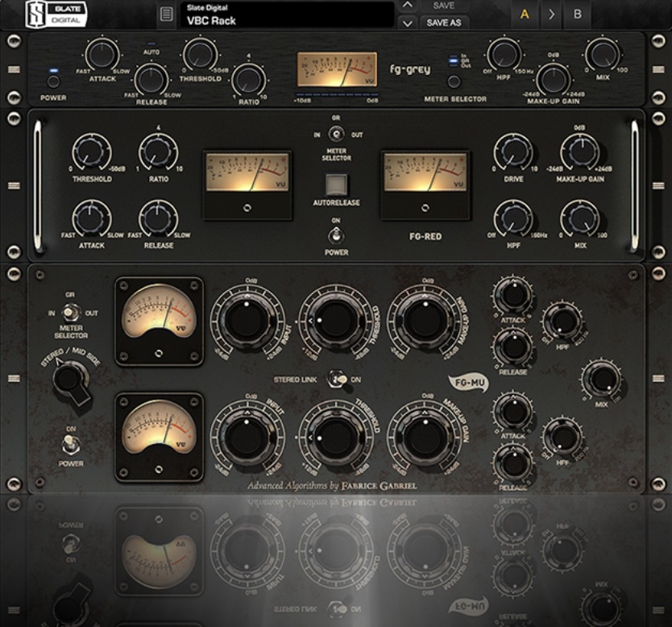Load the next preset with down arrow
Screen dimensions: 672x627
pyautogui.click(x=408, y=23)
